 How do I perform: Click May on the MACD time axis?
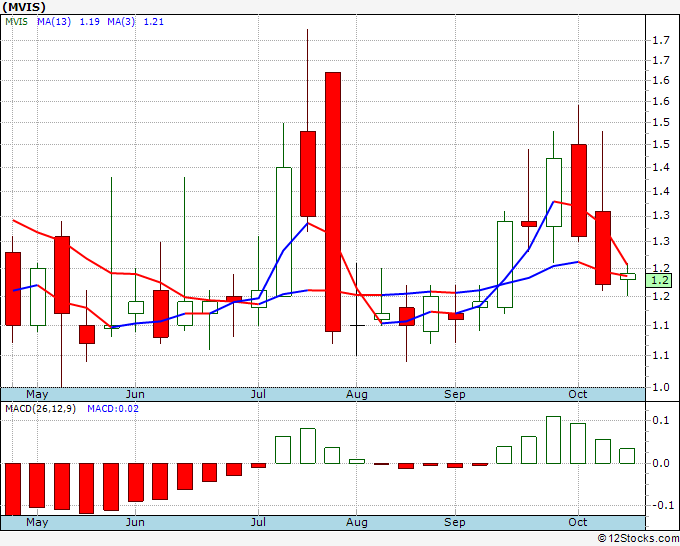37,522
